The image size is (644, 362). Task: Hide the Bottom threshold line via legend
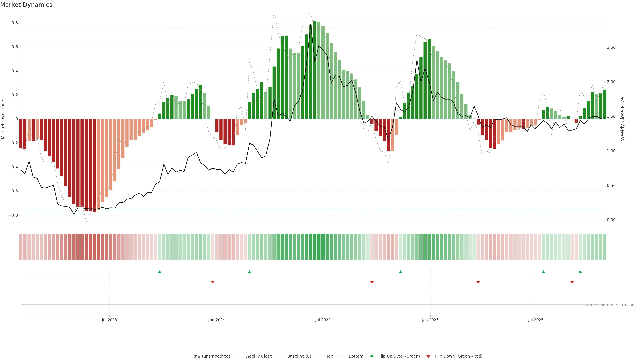[x=356, y=356]
